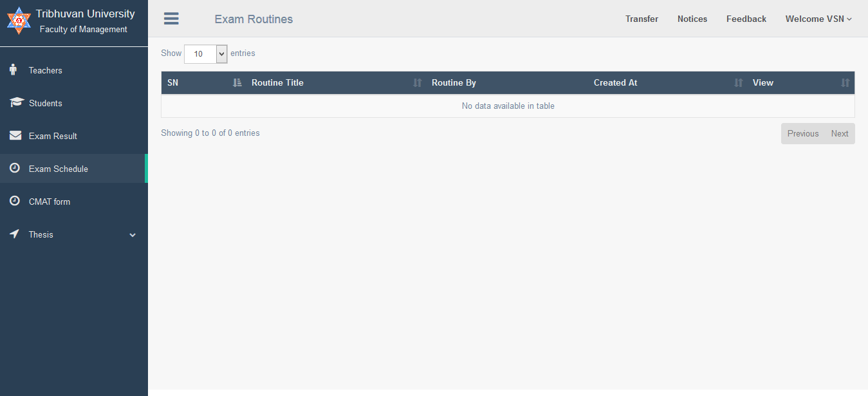Click the Exam Schedule clock icon
This screenshot has height=396, width=868.
click(15, 168)
